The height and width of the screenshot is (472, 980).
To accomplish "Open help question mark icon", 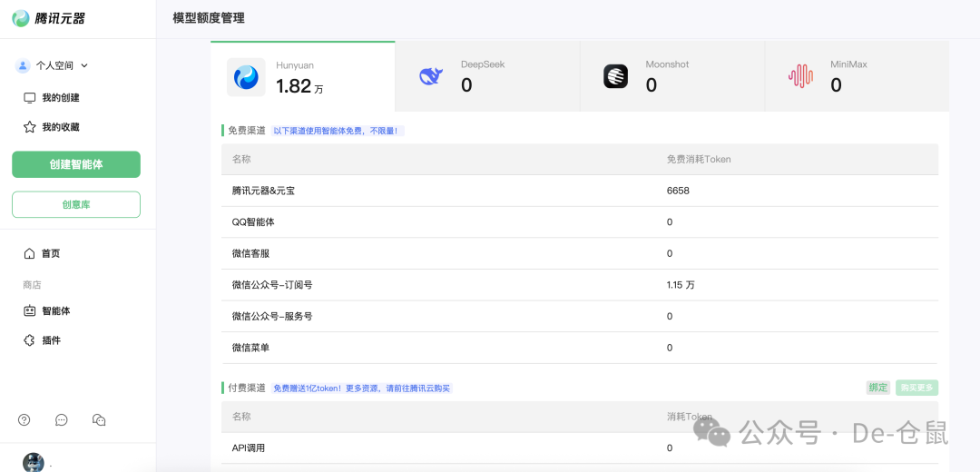I will click(x=24, y=420).
